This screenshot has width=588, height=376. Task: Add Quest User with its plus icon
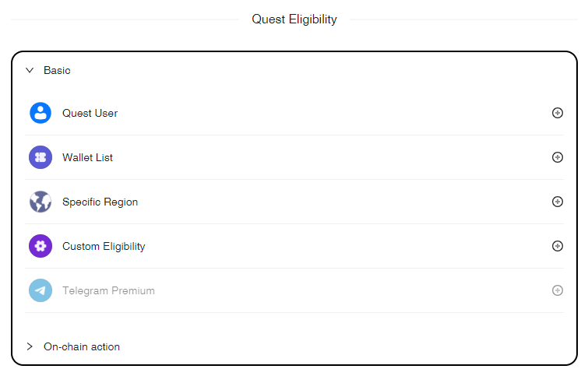click(557, 113)
